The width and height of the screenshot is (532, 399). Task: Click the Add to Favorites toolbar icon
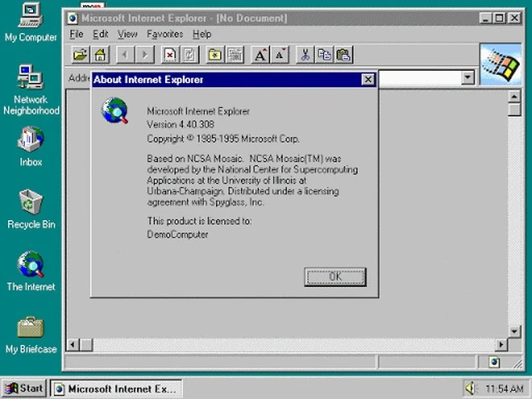235,55
